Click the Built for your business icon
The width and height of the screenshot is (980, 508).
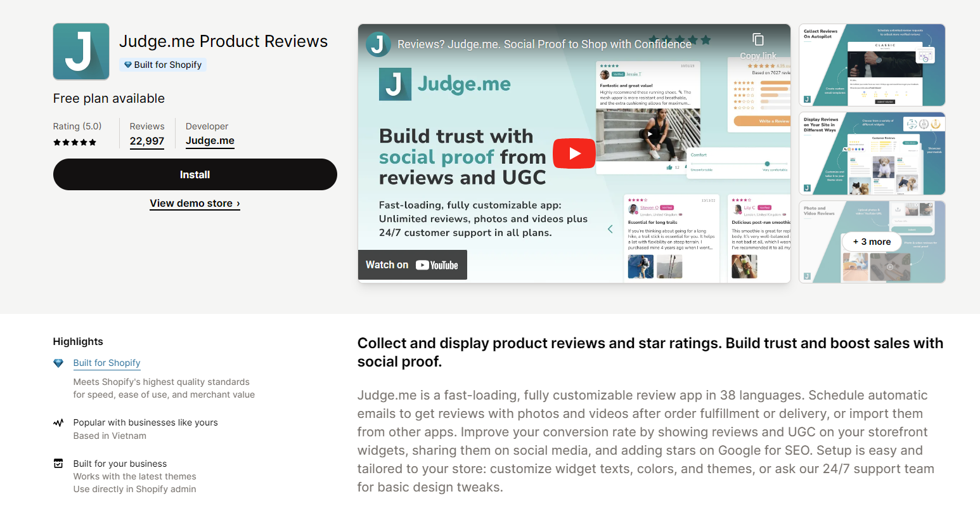tap(58, 464)
